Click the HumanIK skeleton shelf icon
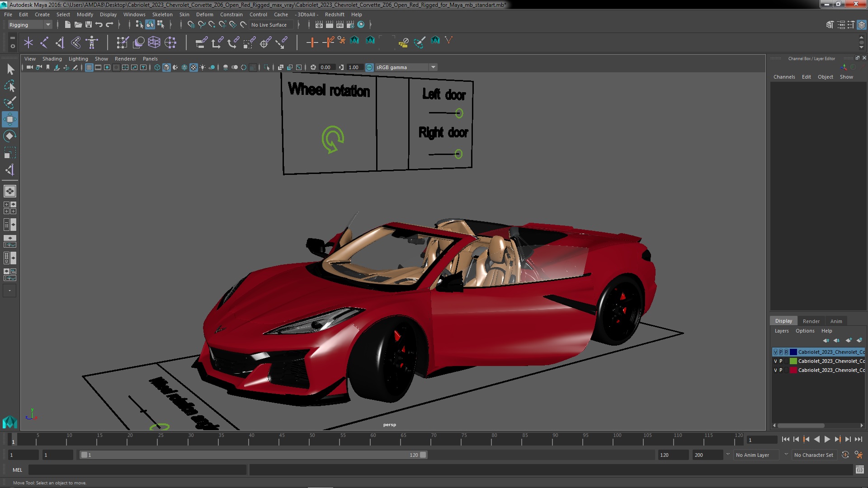This screenshot has height=488, width=868. pos(92,42)
